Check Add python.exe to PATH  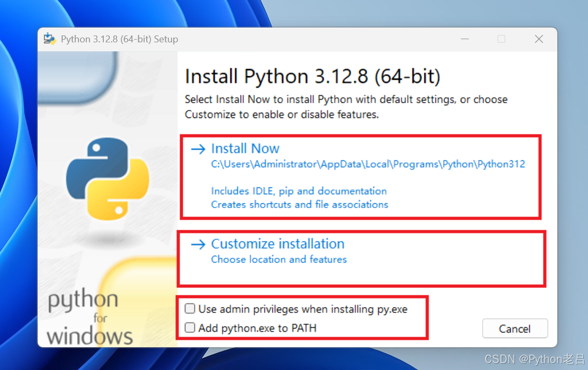pos(190,328)
